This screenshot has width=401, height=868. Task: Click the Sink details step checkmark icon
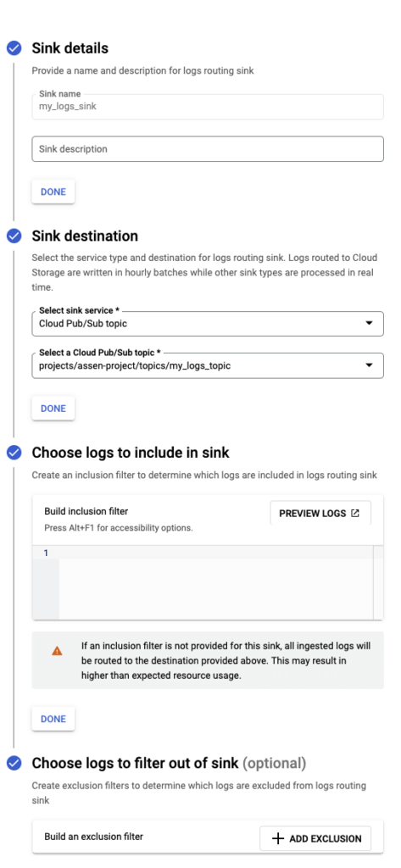click(14, 48)
